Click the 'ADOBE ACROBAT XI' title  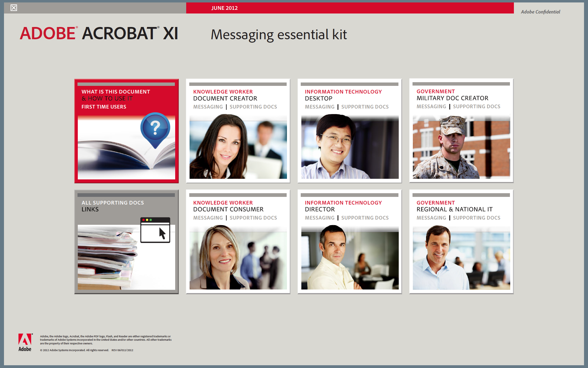99,33
